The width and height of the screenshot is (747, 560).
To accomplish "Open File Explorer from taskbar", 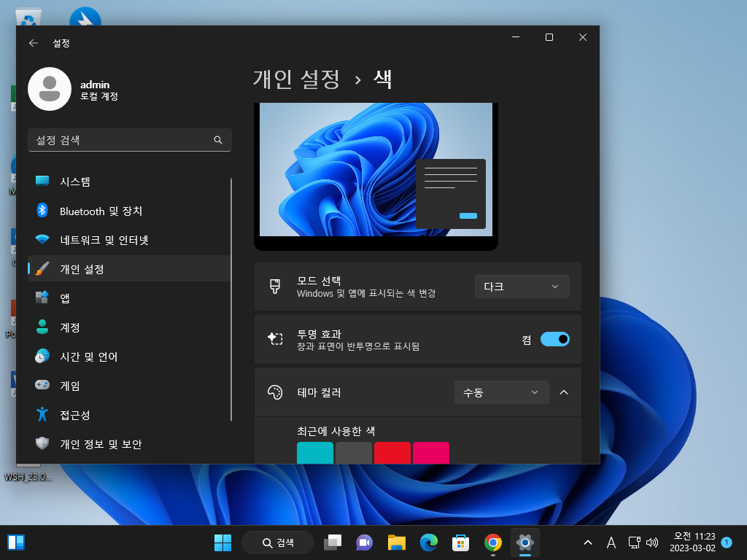I will [396, 542].
